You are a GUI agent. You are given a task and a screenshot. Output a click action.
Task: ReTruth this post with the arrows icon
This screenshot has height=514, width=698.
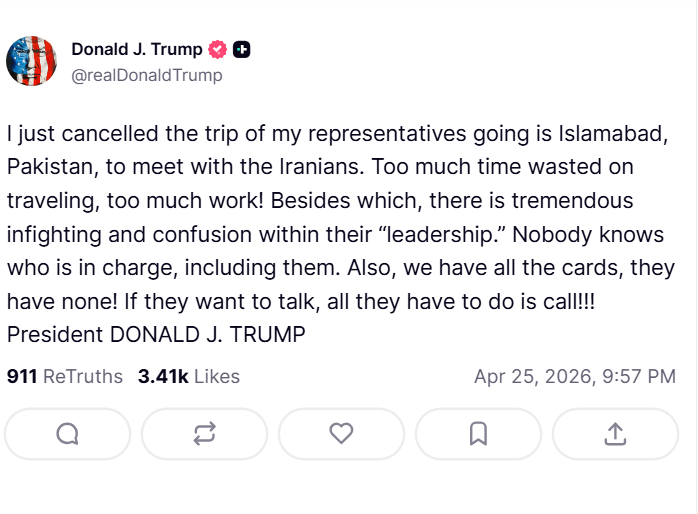pyautogui.click(x=204, y=433)
